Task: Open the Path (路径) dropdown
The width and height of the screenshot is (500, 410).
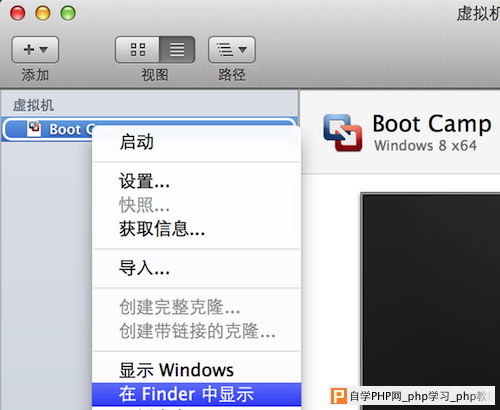Action: [232, 50]
